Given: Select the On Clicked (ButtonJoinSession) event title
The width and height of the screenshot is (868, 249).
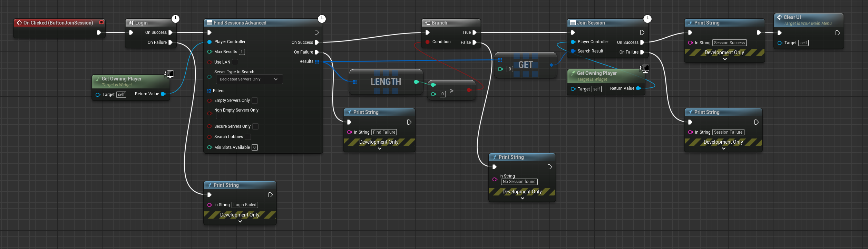Looking at the screenshot, I should pos(58,23).
